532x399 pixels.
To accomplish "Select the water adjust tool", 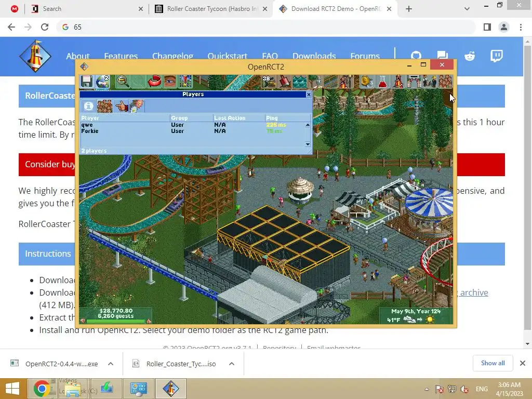I will pyautogui.click(x=300, y=82).
